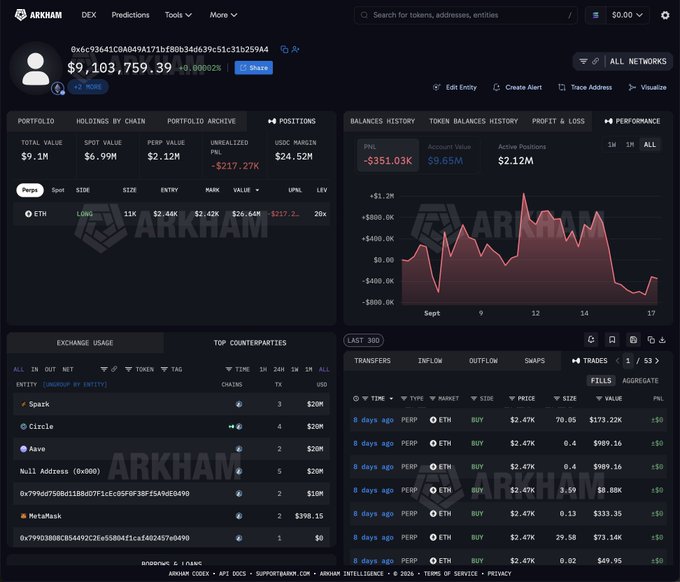The width and height of the screenshot is (680, 582).
Task: Set performance chart range to 1M
Action: point(630,145)
